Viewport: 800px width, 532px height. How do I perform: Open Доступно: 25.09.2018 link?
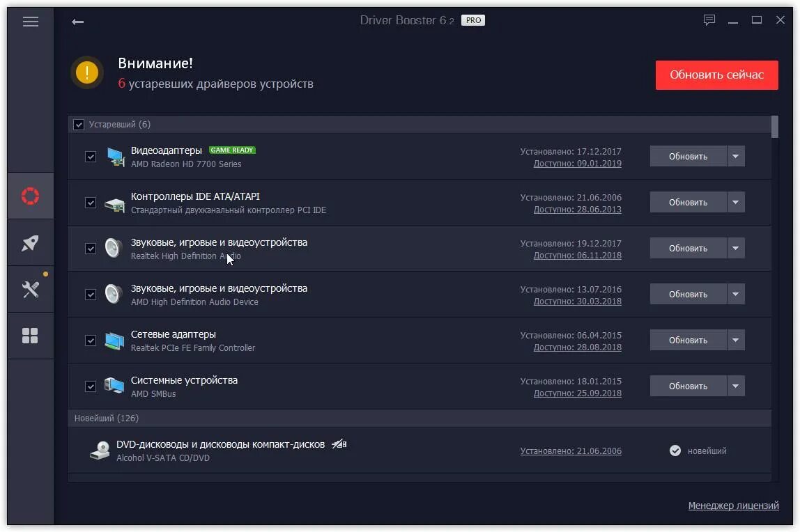578,393
